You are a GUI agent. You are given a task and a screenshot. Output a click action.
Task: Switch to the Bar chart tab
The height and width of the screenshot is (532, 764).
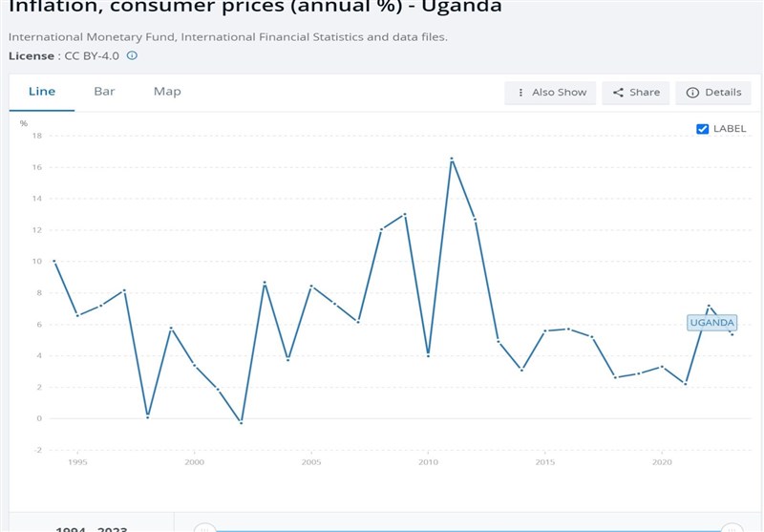[x=104, y=92]
